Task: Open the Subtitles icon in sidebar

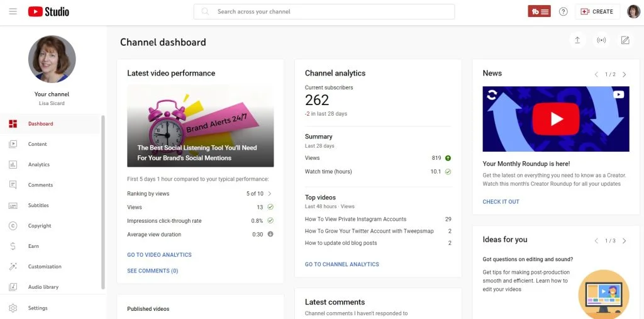Action: 13,205
